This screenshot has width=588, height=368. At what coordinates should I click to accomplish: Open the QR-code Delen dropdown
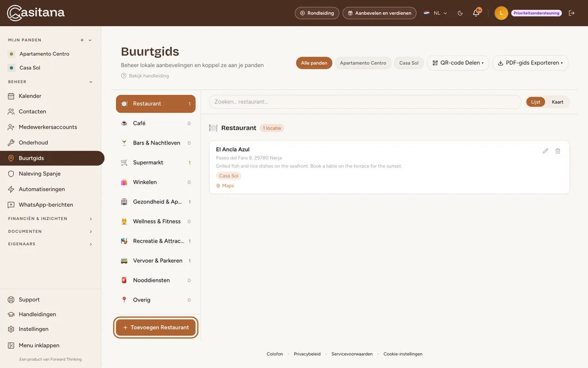coord(458,63)
